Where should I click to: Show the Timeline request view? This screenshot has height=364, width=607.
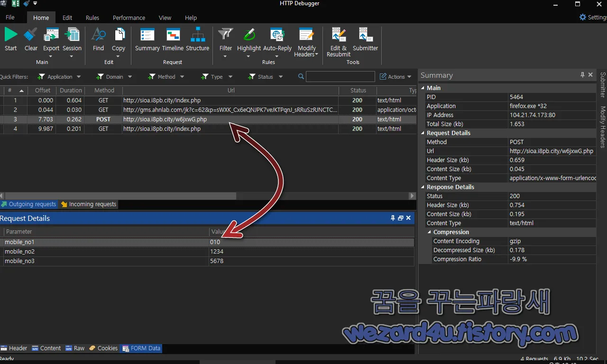tap(173, 39)
